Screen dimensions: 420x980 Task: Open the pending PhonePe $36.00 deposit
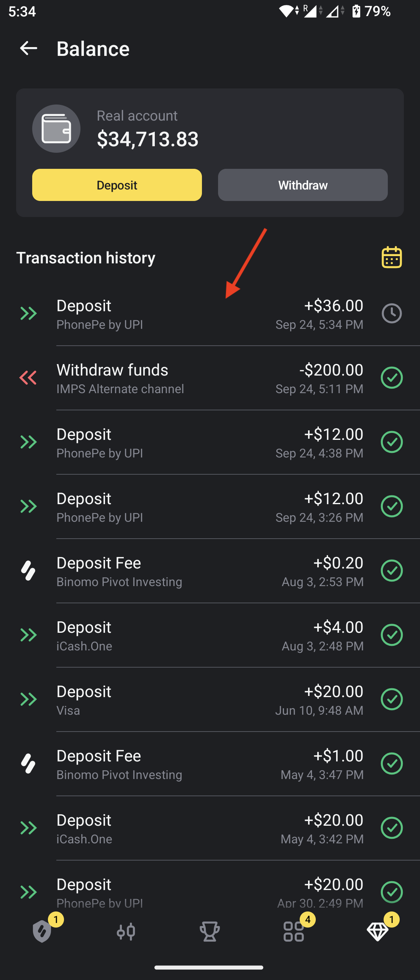(210, 314)
